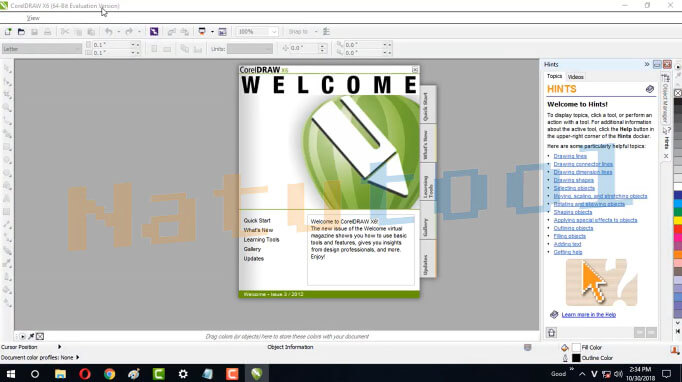682x382 pixels.
Task: Click the Welcome screen toolbar icon
Action: click(222, 32)
